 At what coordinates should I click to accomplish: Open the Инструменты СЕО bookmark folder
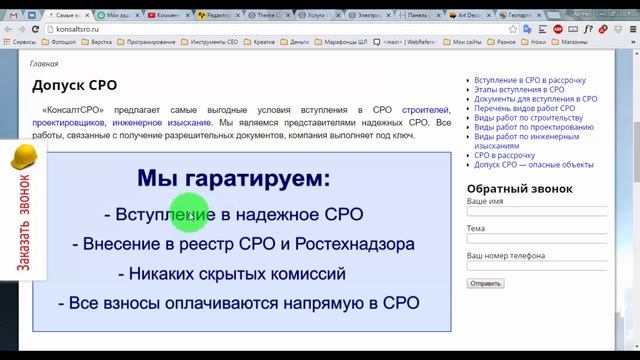point(210,42)
